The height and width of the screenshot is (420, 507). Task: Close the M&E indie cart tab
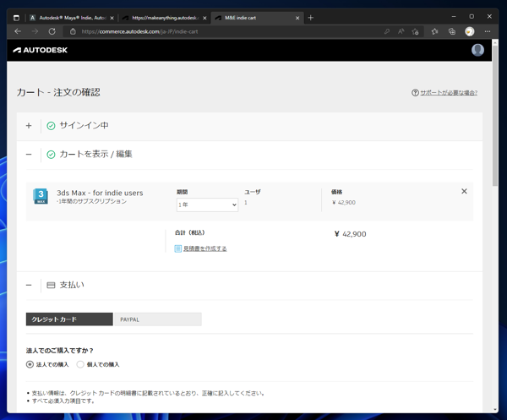pyautogui.click(x=297, y=18)
